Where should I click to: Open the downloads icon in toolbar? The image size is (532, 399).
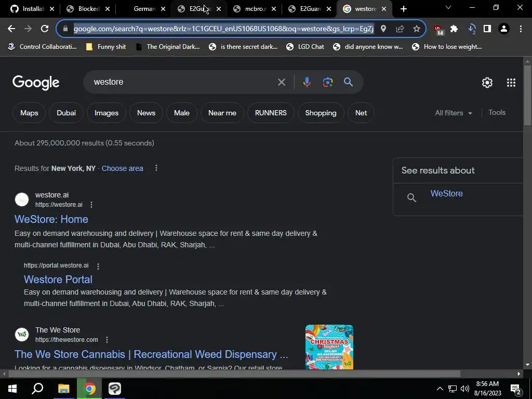472,29
